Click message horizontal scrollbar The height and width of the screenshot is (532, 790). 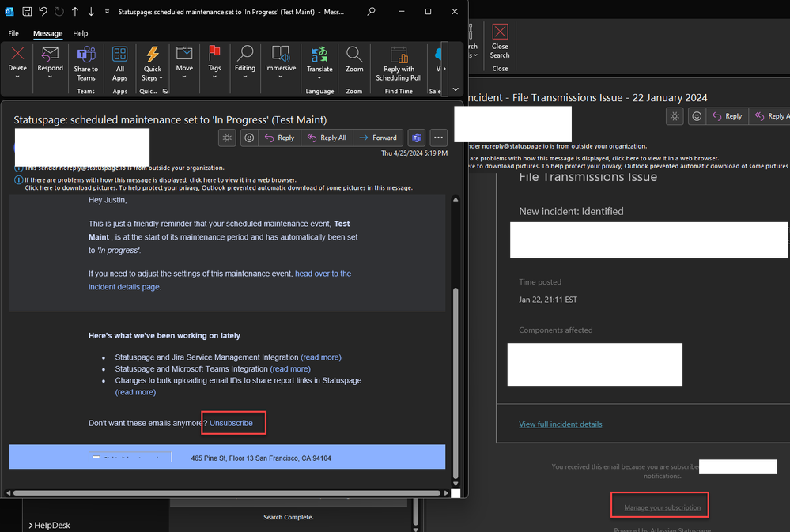click(x=227, y=492)
